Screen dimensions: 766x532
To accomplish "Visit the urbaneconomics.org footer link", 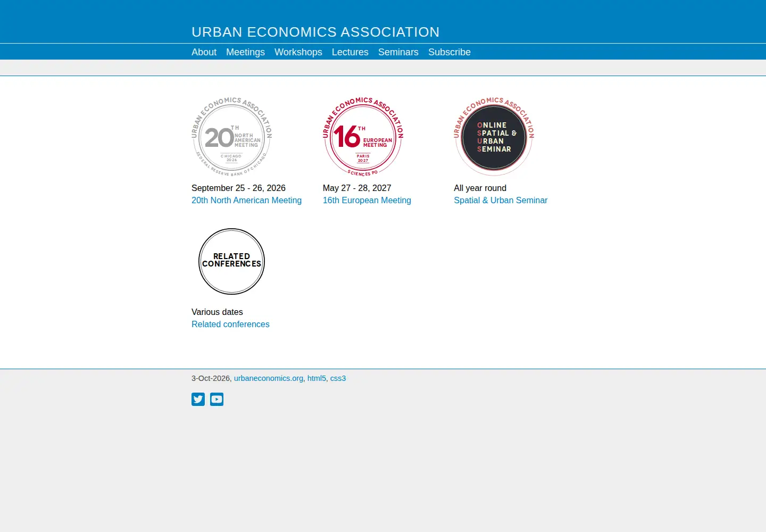I will pyautogui.click(x=269, y=378).
